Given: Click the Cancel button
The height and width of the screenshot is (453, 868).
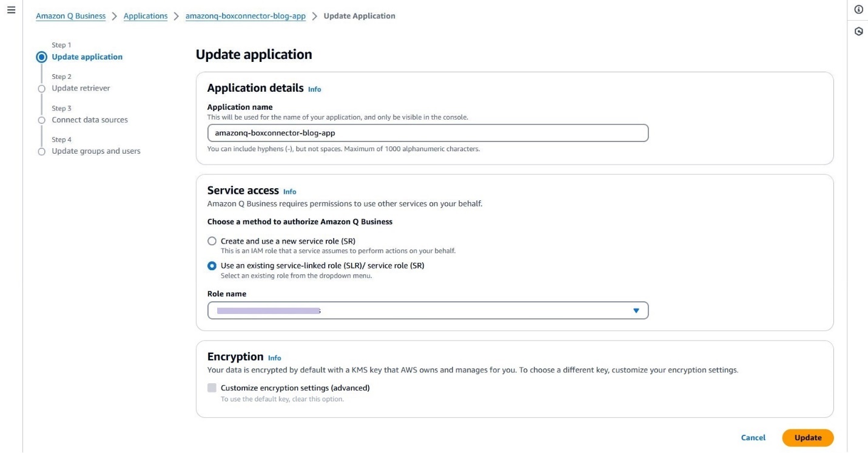Looking at the screenshot, I should [x=753, y=438].
